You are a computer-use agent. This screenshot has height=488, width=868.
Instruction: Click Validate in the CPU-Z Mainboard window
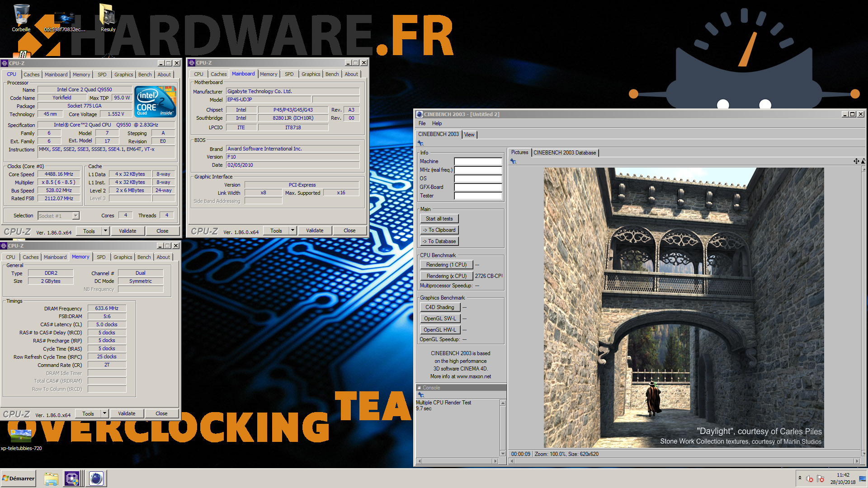315,230
